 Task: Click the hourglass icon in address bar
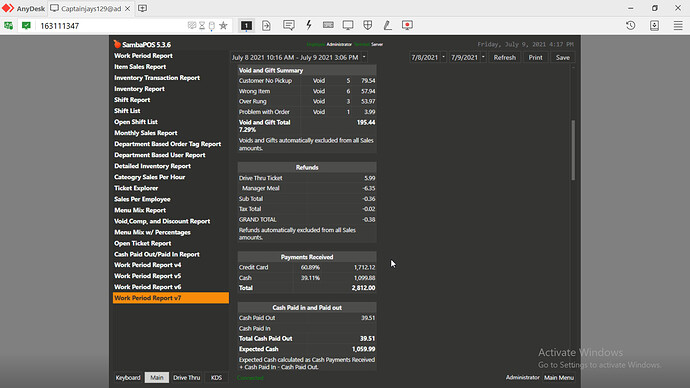[x=202, y=26]
